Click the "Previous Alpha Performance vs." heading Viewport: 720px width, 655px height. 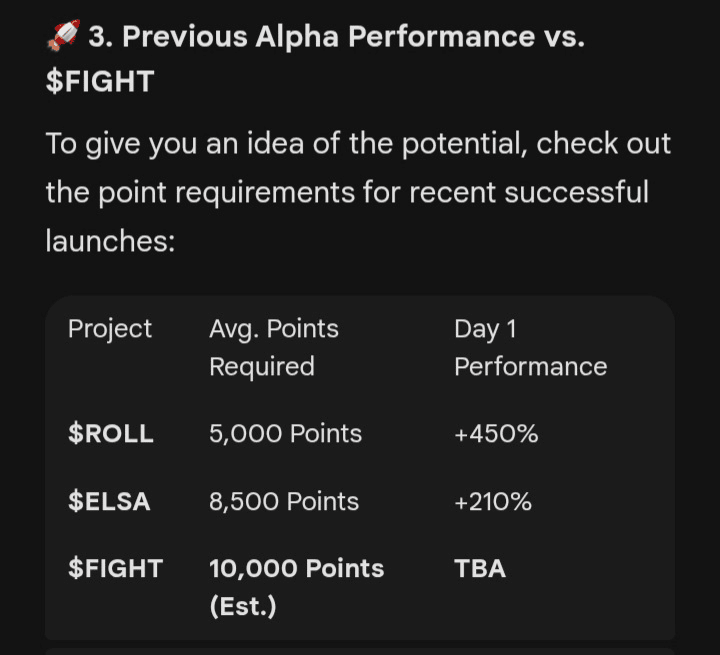[x=336, y=37]
